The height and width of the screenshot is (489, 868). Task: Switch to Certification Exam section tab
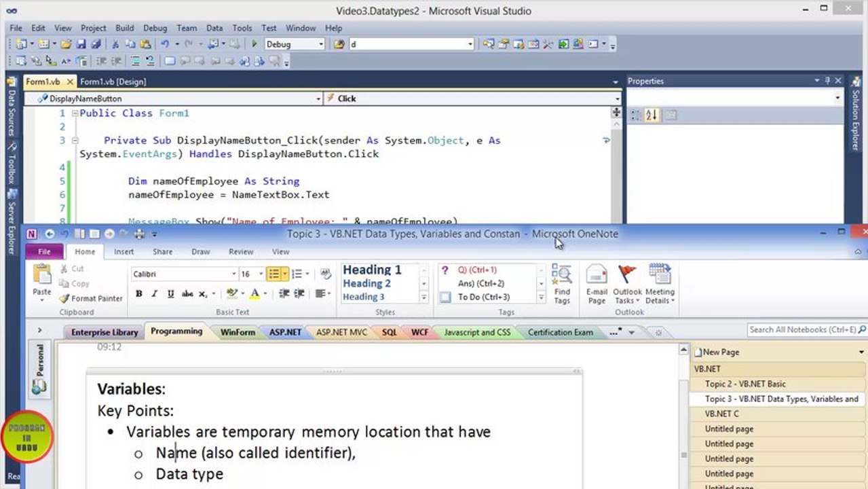tap(561, 332)
